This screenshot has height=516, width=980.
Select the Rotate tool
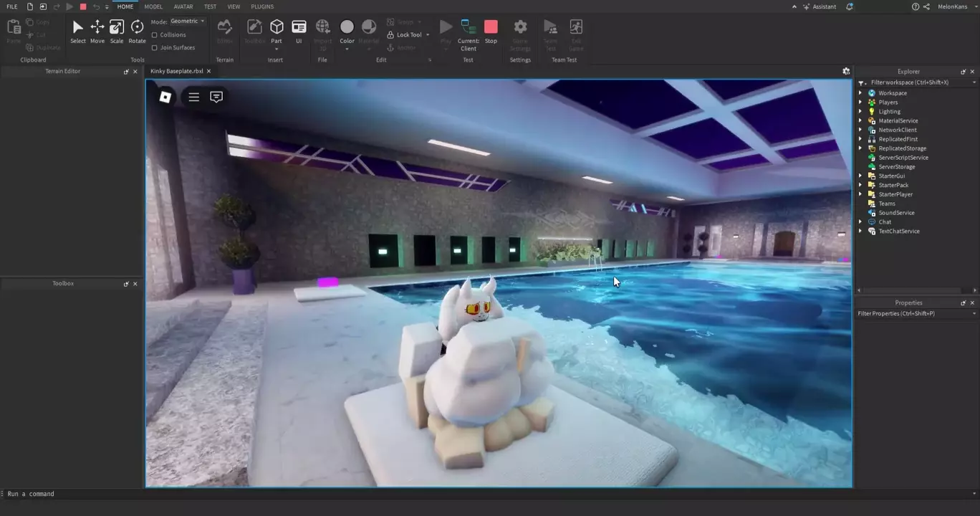[137, 30]
